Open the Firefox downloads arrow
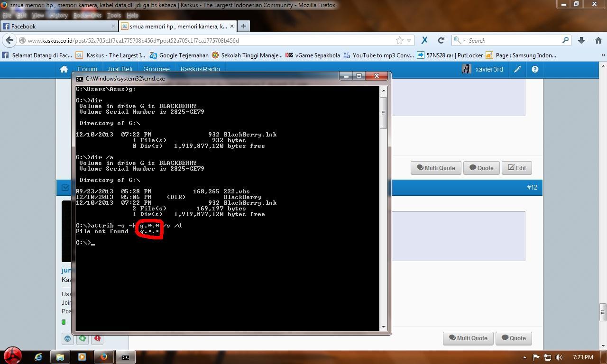 581,40
